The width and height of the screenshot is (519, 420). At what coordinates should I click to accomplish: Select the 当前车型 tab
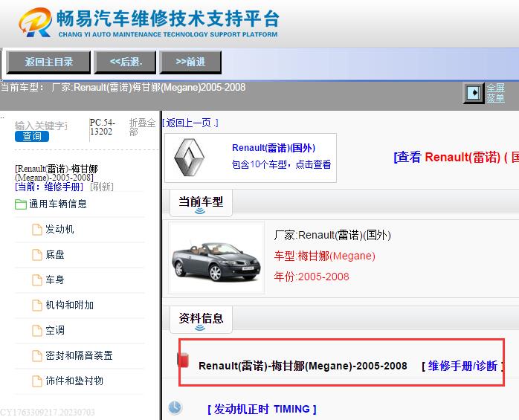201,202
